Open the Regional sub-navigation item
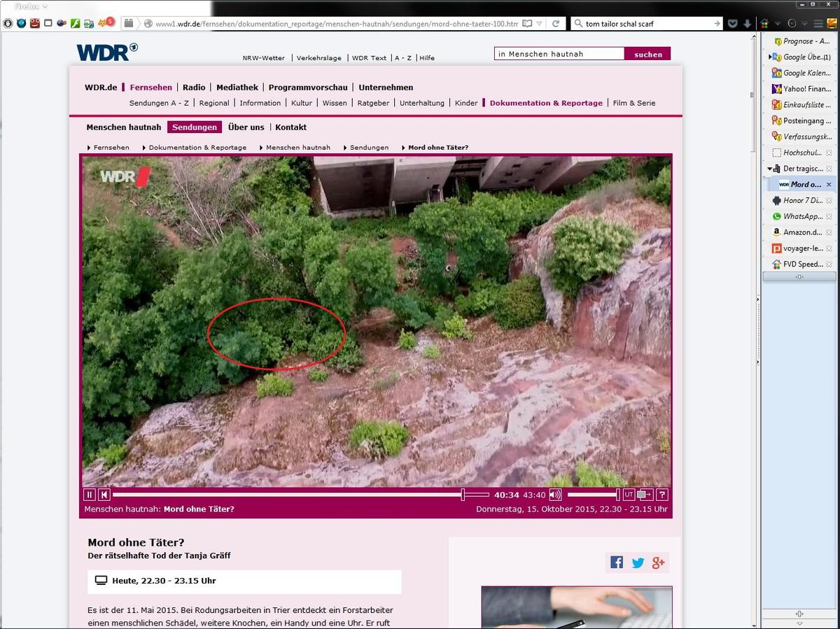Screen dimensions: 840x629 tap(214, 103)
